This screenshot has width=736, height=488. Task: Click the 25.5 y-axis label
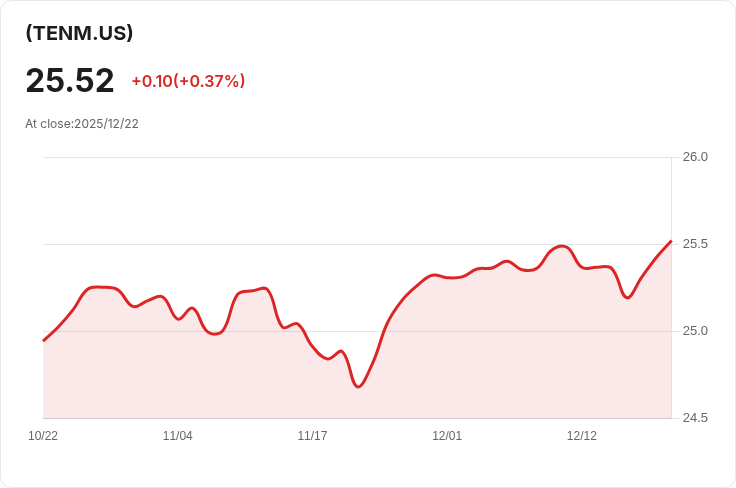(695, 244)
